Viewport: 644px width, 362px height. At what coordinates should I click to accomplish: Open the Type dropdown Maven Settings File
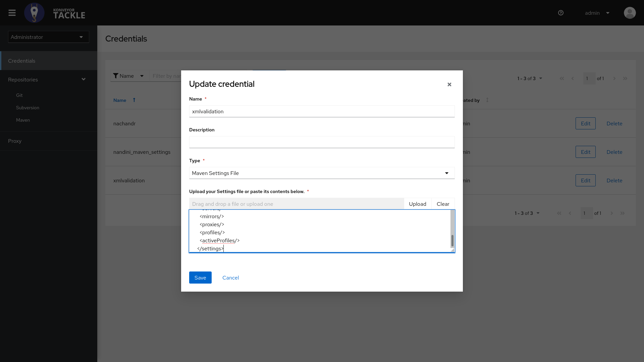(x=321, y=173)
